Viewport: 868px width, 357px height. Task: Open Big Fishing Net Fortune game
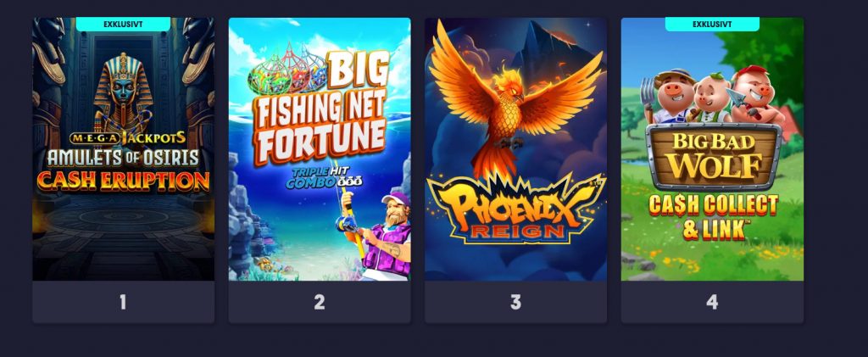(x=320, y=149)
